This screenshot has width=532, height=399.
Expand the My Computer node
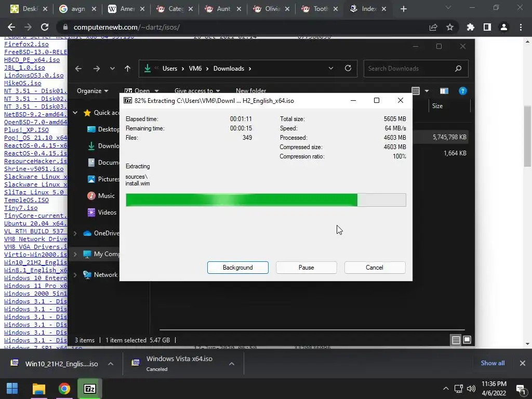75,254
